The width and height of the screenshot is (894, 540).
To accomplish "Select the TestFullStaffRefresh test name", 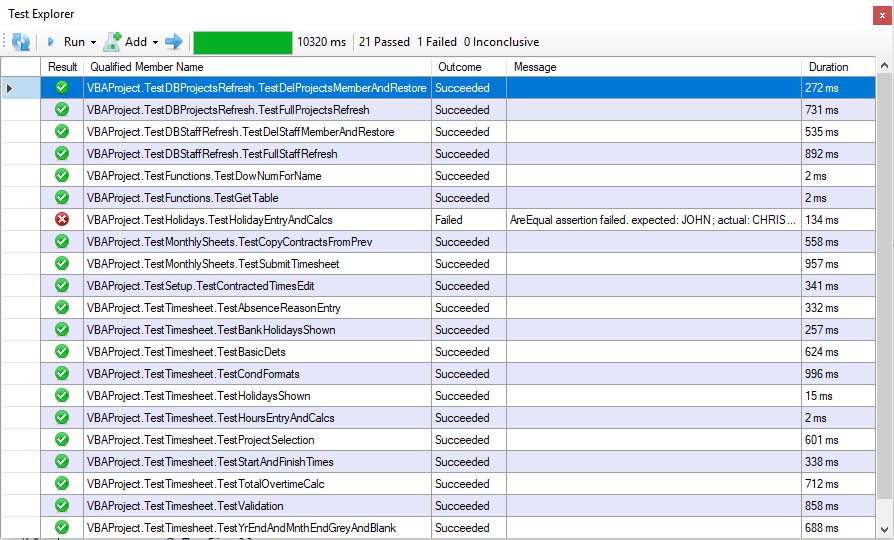I will click(212, 154).
